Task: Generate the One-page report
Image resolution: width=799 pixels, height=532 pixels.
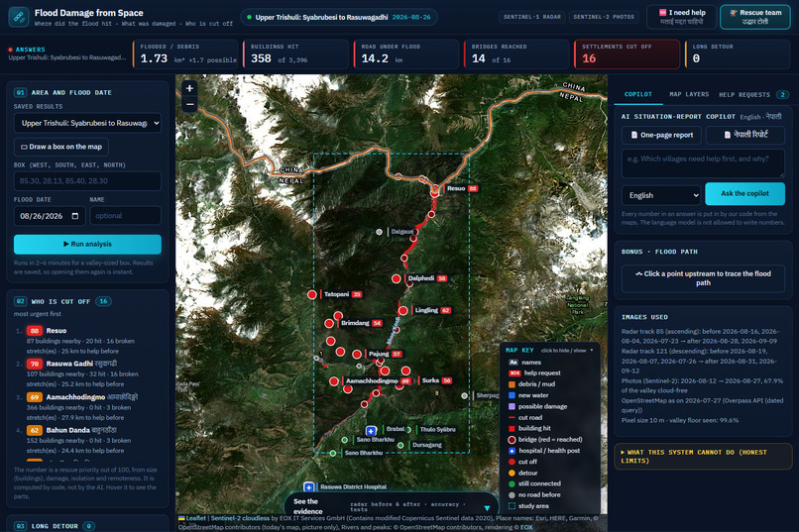Action: pyautogui.click(x=661, y=135)
